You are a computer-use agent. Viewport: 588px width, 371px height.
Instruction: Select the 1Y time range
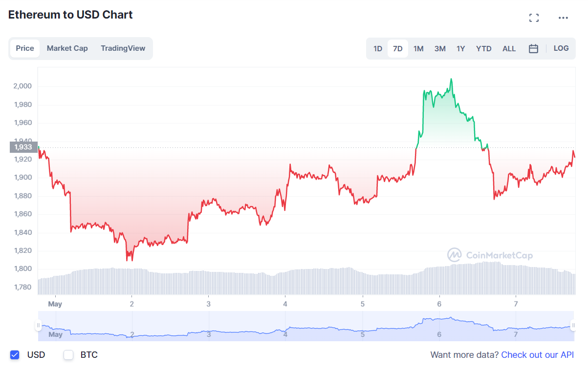tap(461, 49)
